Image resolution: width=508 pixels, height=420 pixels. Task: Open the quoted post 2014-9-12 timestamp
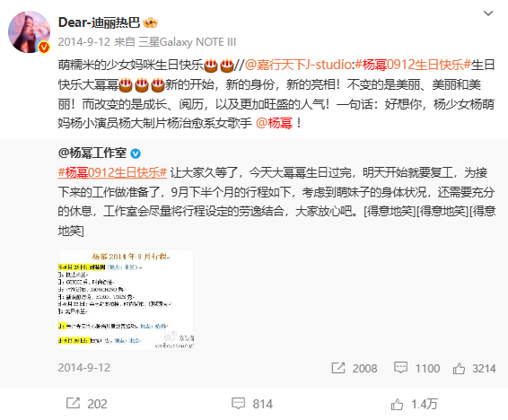84,368
